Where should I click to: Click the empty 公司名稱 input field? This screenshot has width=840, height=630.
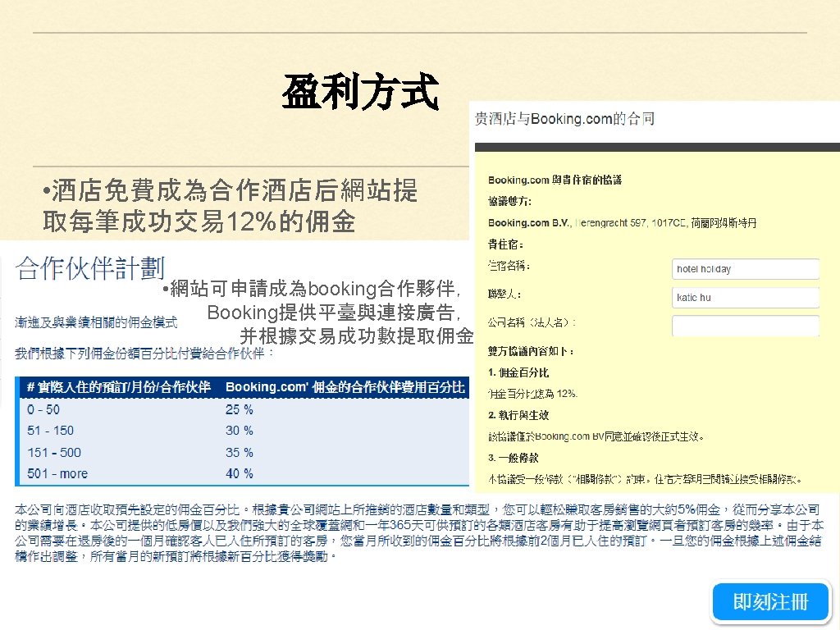745,325
